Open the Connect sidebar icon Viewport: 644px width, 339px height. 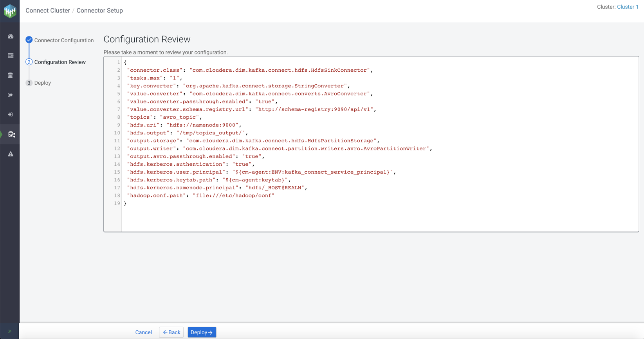[12, 134]
